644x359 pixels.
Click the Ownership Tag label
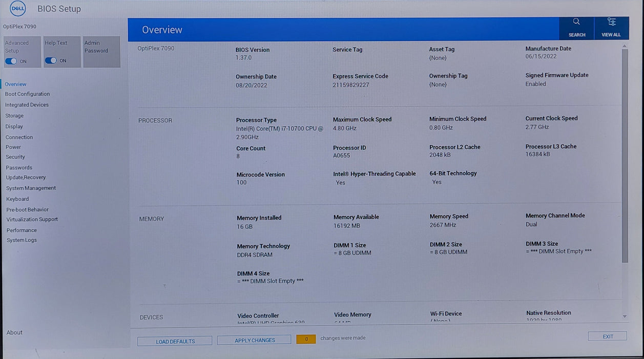(x=448, y=76)
